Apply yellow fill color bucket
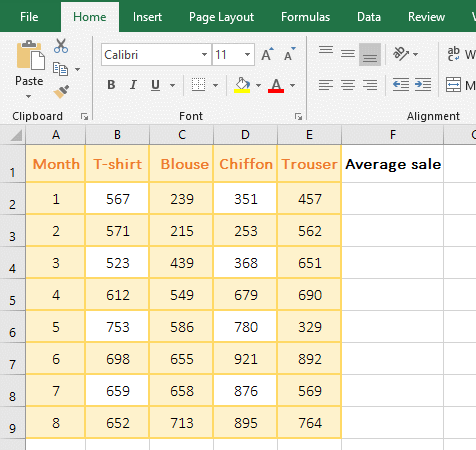Image resolution: width=476 pixels, height=450 pixels. (x=242, y=85)
